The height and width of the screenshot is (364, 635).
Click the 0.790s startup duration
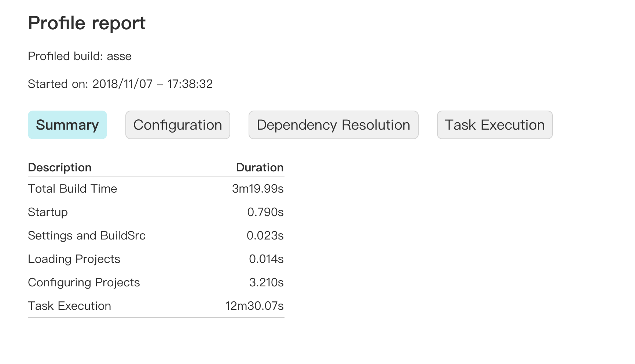265,212
